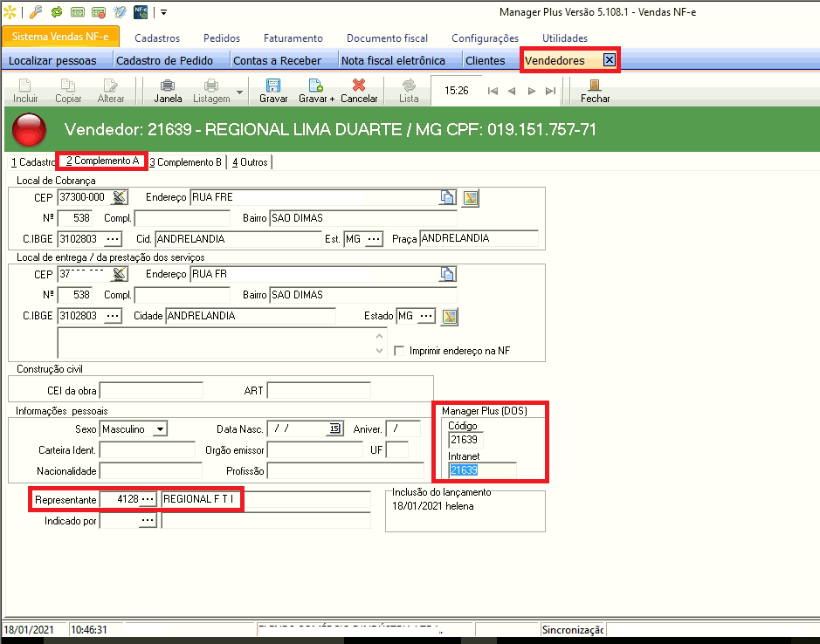Open the Nota fiscal eletrônica tab
Image resolution: width=820 pixels, height=644 pixels.
[x=393, y=60]
